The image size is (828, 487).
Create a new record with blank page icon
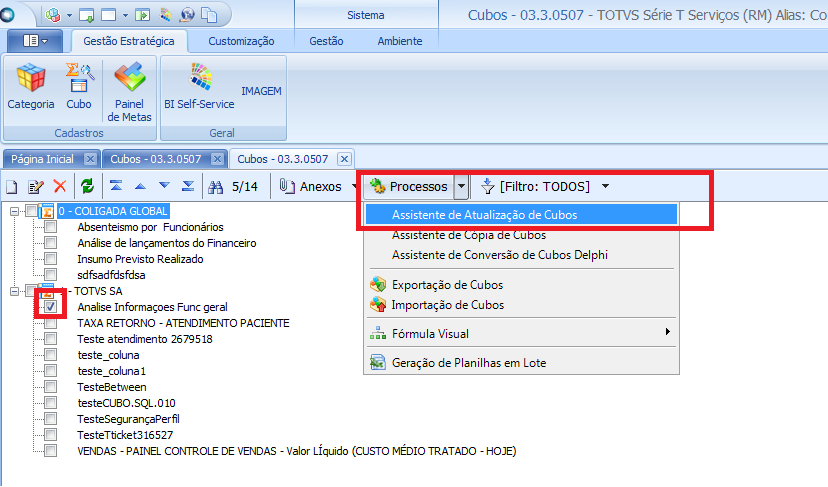point(12,186)
